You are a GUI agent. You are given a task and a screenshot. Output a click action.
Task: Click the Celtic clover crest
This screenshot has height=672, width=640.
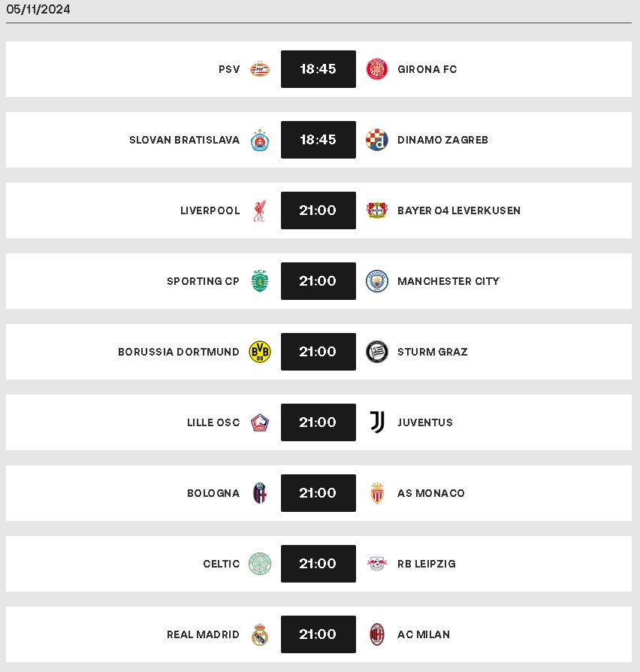[x=260, y=564]
